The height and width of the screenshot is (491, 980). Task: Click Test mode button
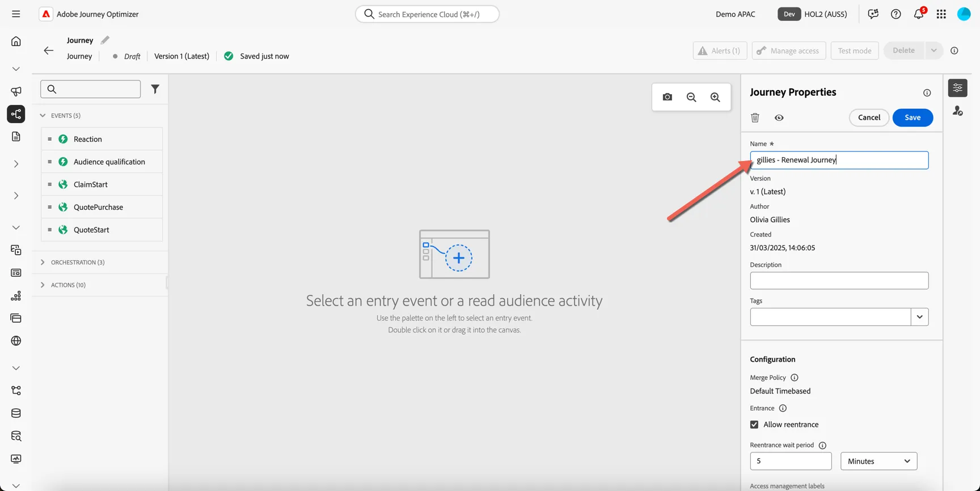tap(854, 50)
